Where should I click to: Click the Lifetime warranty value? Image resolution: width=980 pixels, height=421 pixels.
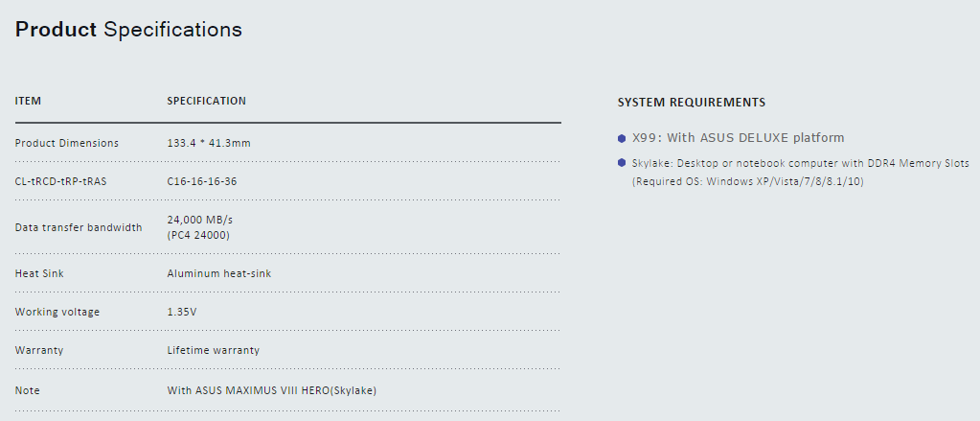coord(214,350)
